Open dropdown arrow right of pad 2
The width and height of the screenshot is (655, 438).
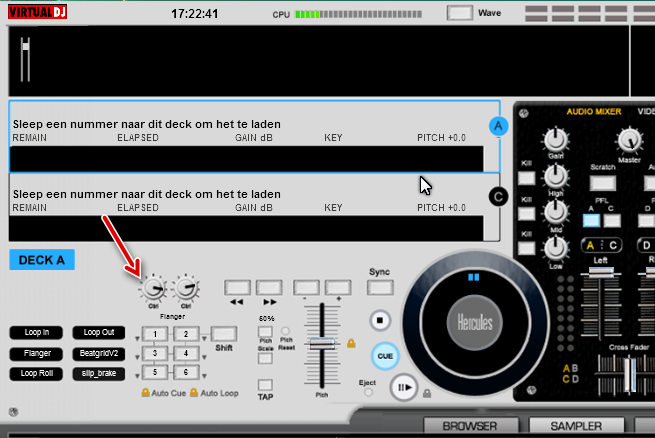(204, 339)
